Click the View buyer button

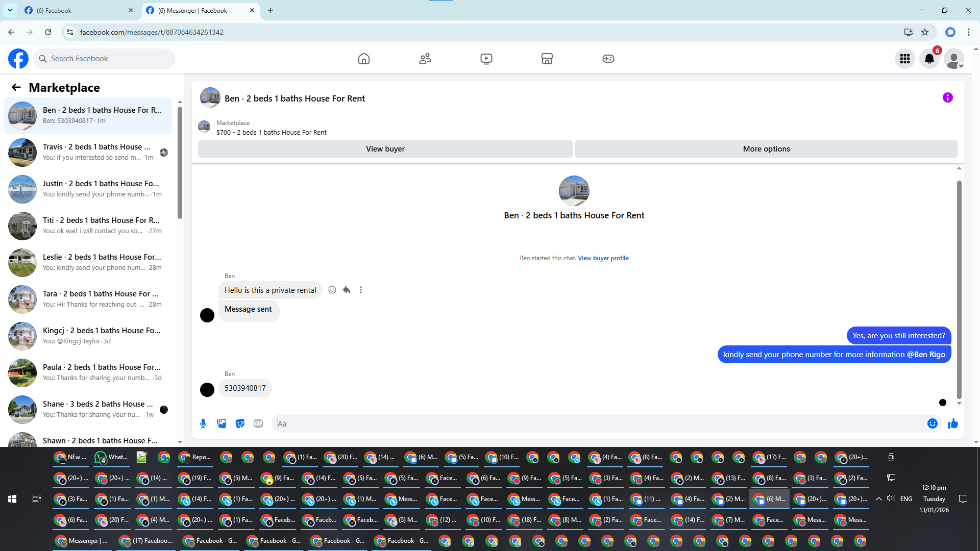click(x=385, y=149)
